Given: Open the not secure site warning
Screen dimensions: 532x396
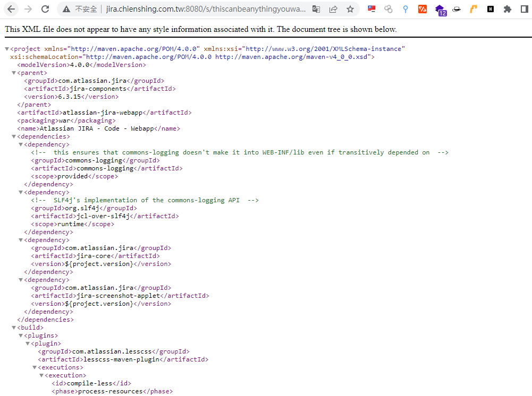Looking at the screenshot, I should 81,9.
